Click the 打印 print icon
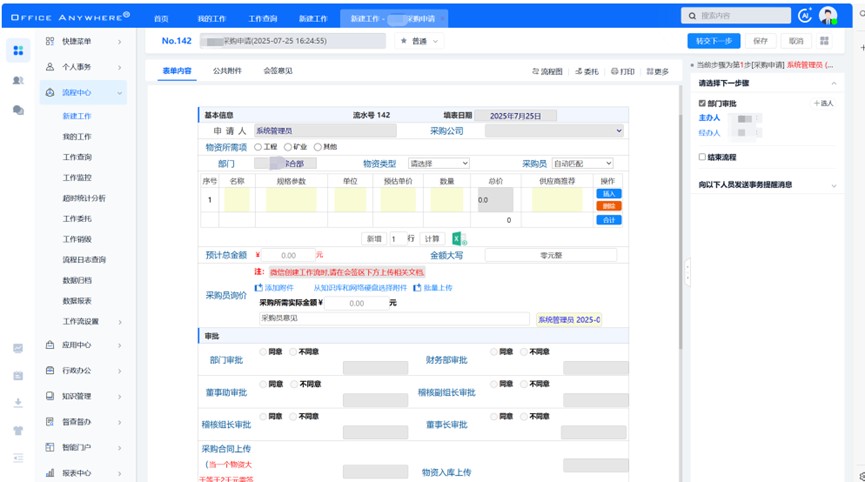The image size is (865, 482). coord(622,72)
